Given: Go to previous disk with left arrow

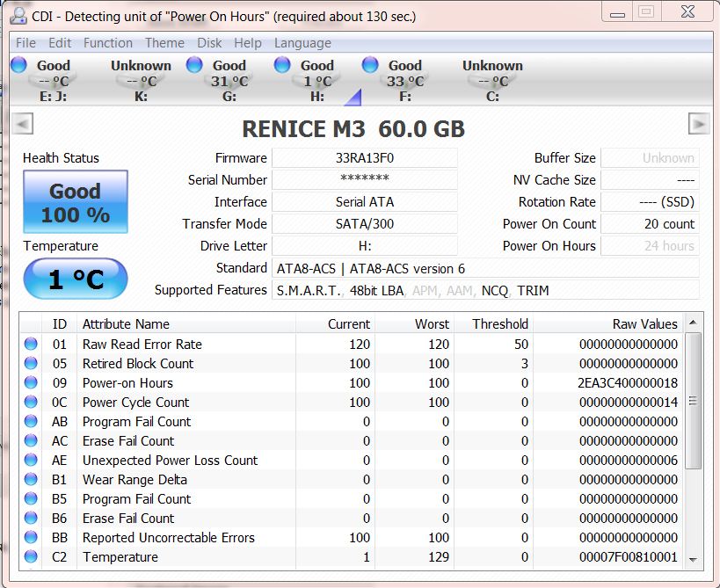Looking at the screenshot, I should point(24,124).
